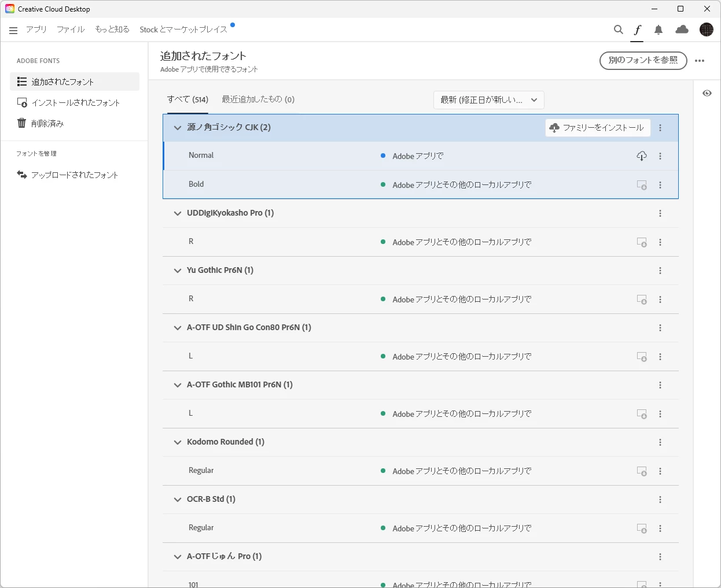Open the fonts icon in the header
Screen dimensions: 721x588
click(x=637, y=29)
